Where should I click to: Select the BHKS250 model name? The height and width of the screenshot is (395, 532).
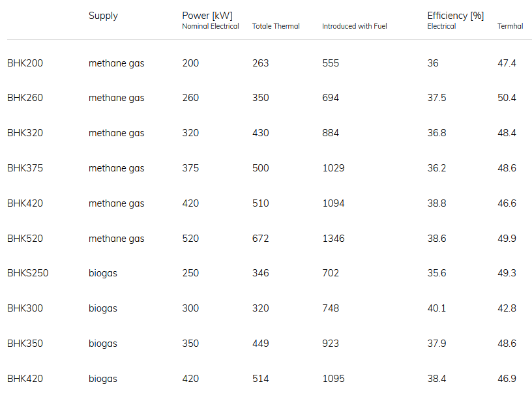coord(27,273)
